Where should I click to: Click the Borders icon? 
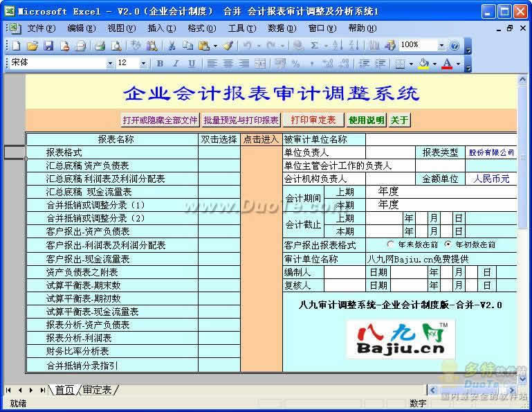pyautogui.click(x=401, y=63)
